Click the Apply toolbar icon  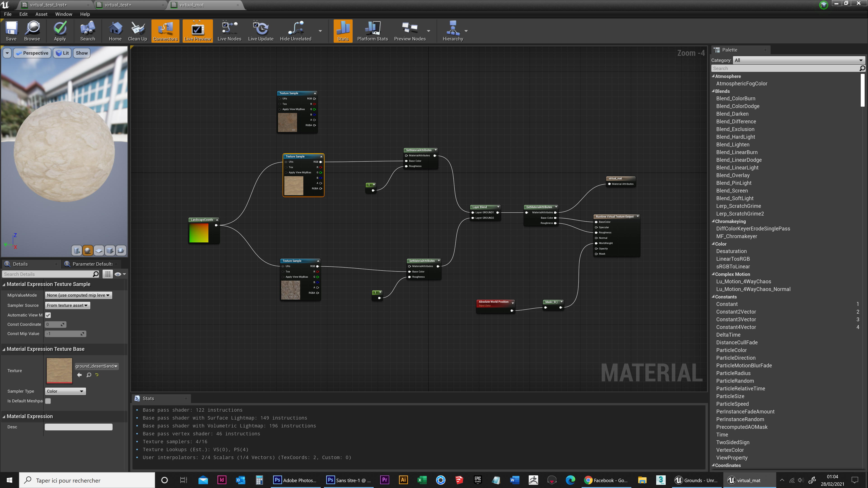[x=60, y=31]
